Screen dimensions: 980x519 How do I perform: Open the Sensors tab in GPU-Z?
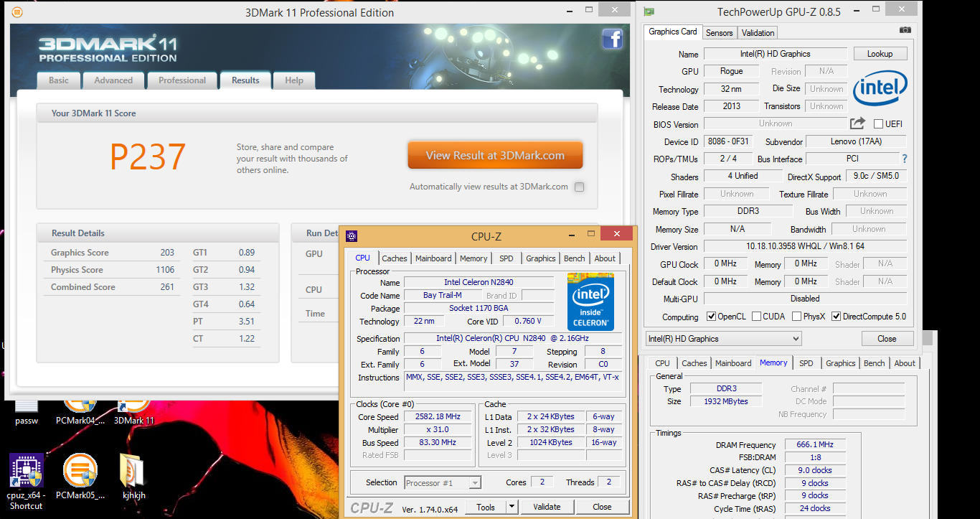point(719,33)
